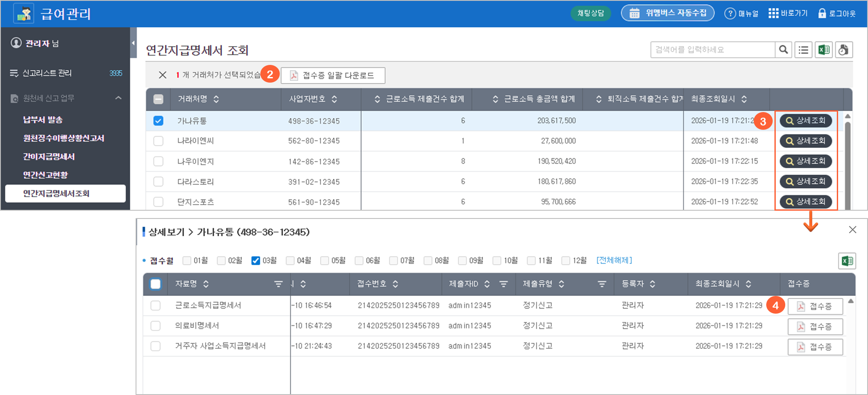Sort by 거래처명 column arrows
The height and width of the screenshot is (395, 868).
click(216, 99)
